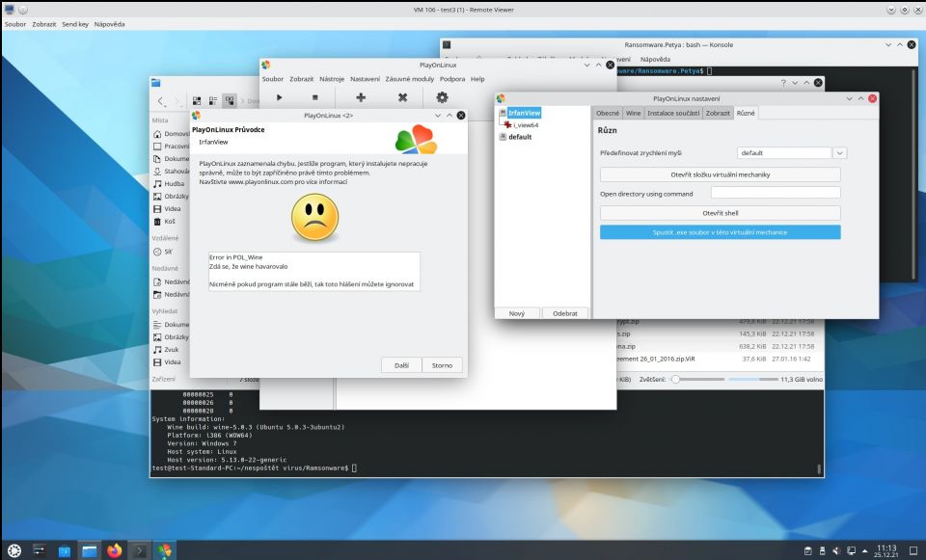Open the Discover store icon in taskbar
Viewport: 926px width, 560px height.
65,551
